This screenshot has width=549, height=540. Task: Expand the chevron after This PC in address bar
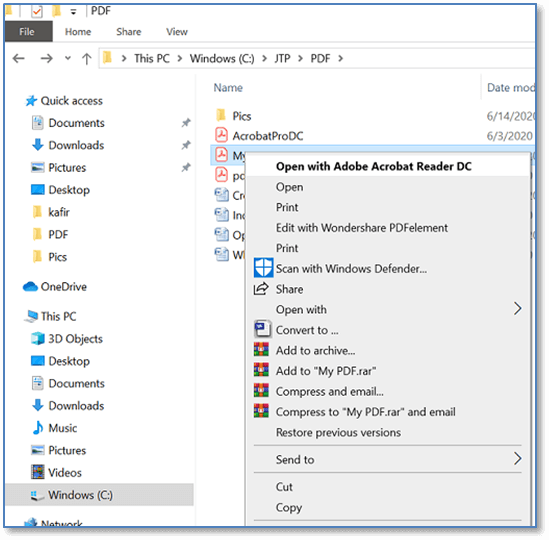click(x=180, y=58)
